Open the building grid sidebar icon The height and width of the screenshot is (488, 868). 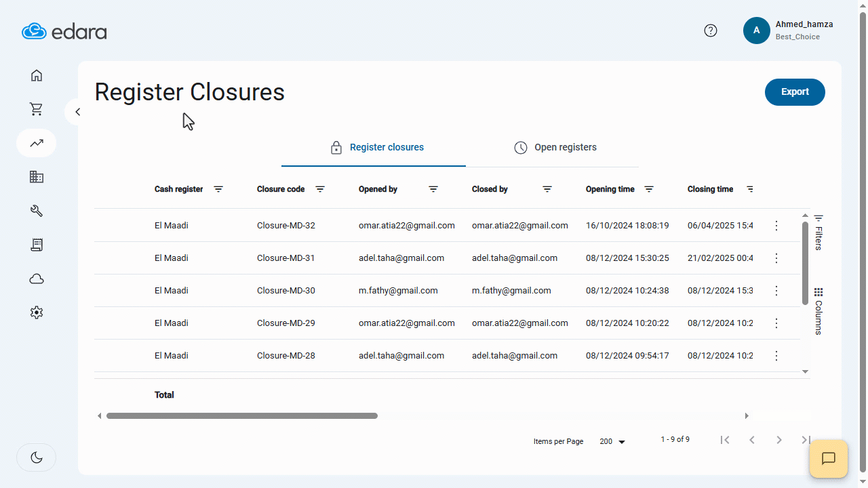pos(37,177)
